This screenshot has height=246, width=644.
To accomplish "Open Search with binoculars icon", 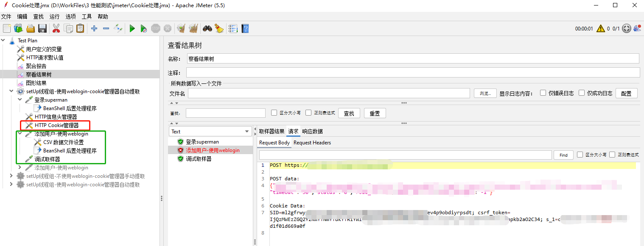I will tap(207, 28).
